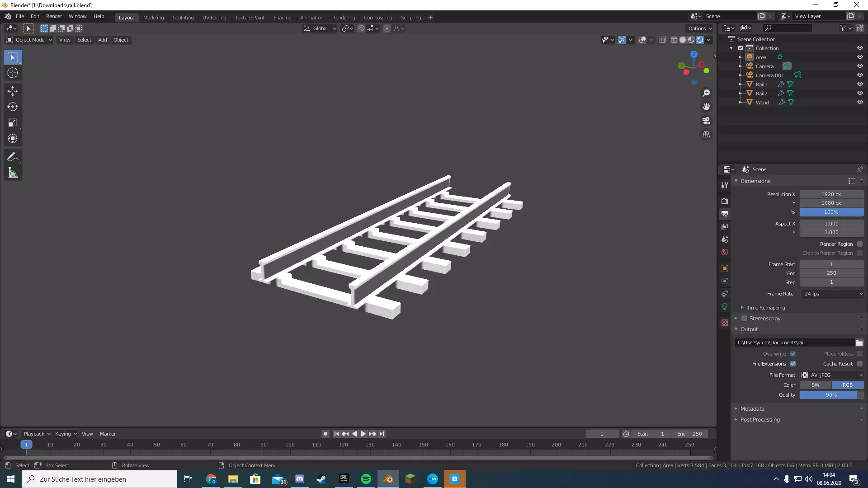Uncheck the File Extensions checkbox

coord(793,364)
